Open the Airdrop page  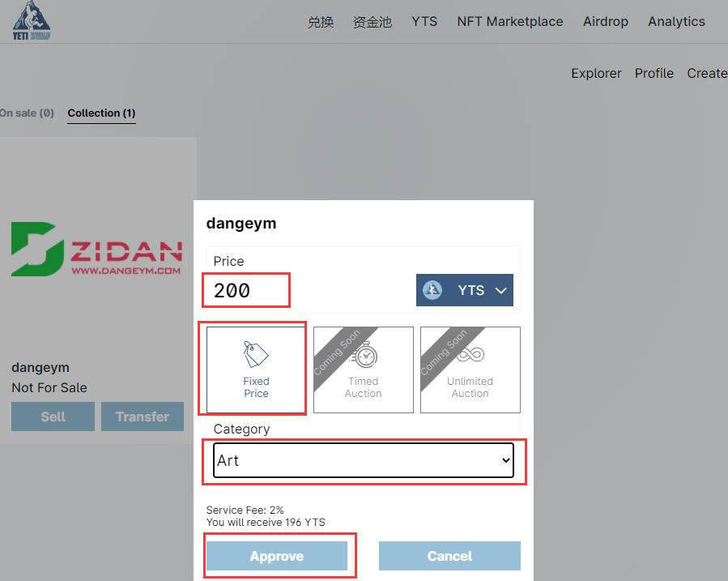[x=606, y=21]
